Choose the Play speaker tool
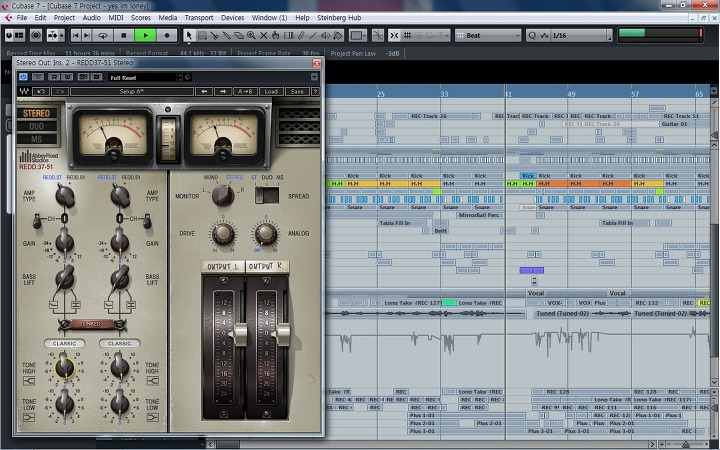This screenshot has height=450, width=720. coord(326,35)
